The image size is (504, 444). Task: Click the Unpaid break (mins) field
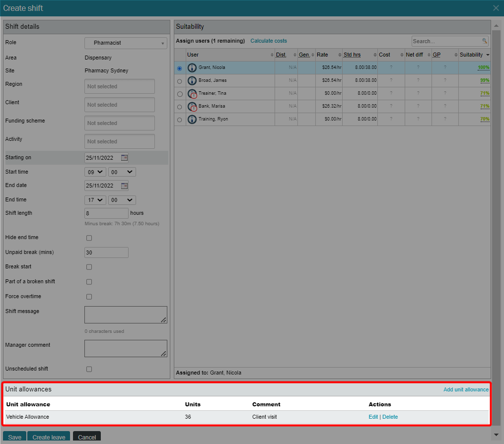click(x=106, y=253)
